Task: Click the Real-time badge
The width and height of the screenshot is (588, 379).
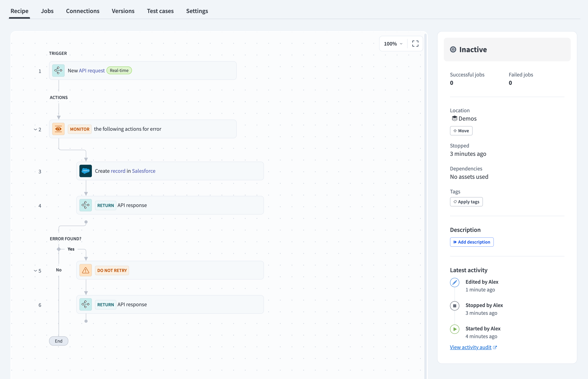Action: 119,71
